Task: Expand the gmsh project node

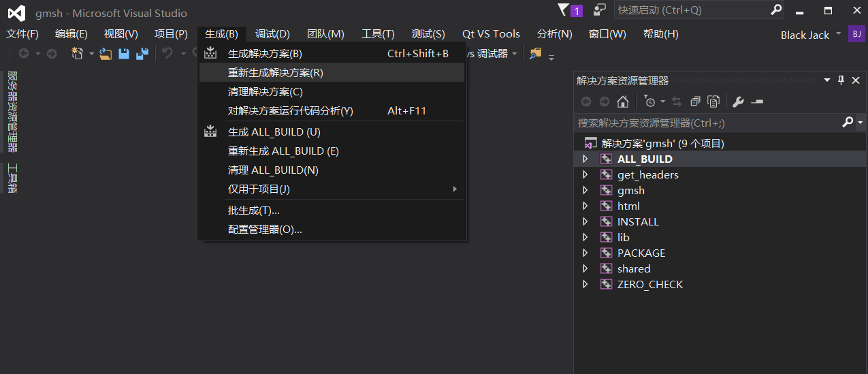Action: tap(585, 190)
